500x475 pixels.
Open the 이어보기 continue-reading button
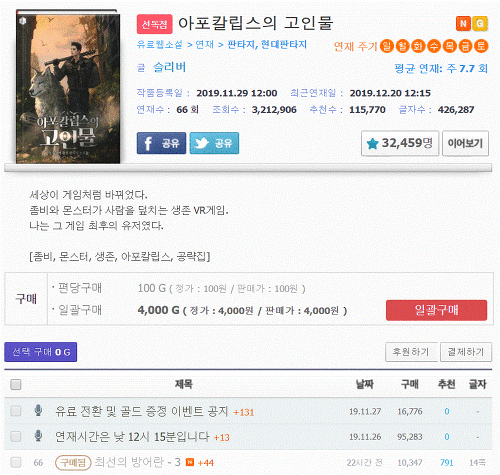[465, 143]
